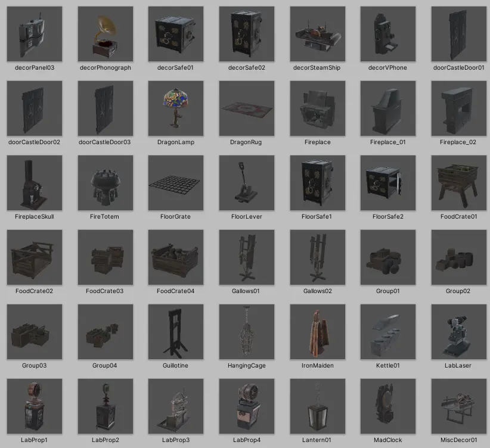Viewport: 490px width, 448px height.
Task: Click the "LabLaser" name label
Action: tap(458, 366)
